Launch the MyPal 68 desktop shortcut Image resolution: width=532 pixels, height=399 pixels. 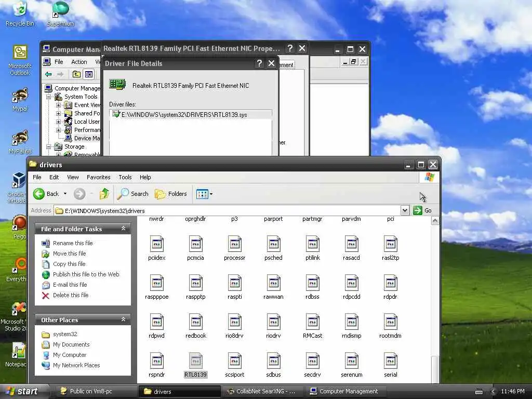[20, 142]
